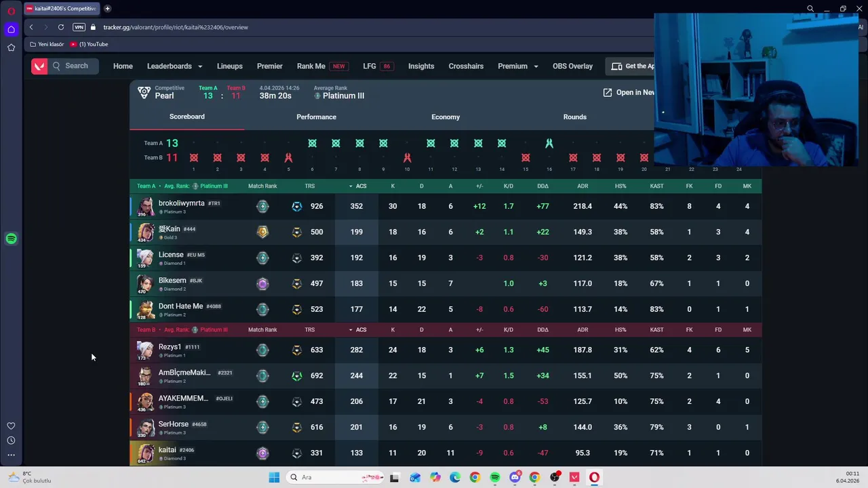Click the Opera sidebar home icon
Image resolution: width=868 pixels, height=488 pixels.
[11, 29]
